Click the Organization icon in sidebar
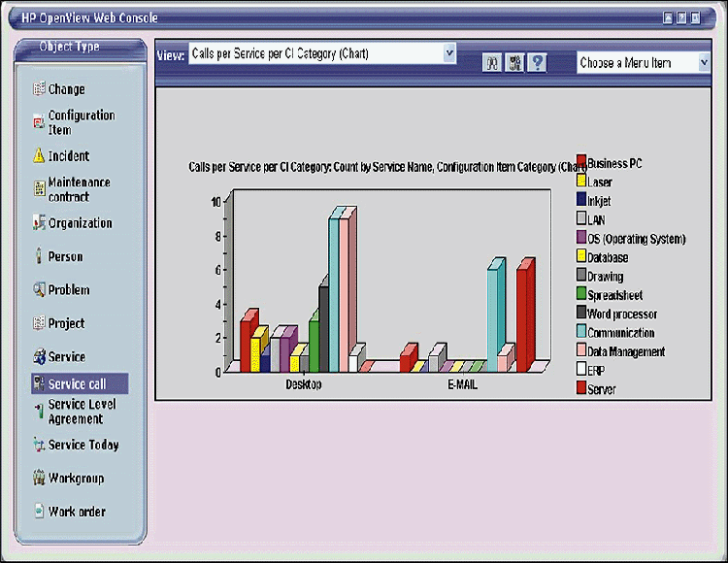Image resolution: width=728 pixels, height=563 pixels. pos(39,222)
